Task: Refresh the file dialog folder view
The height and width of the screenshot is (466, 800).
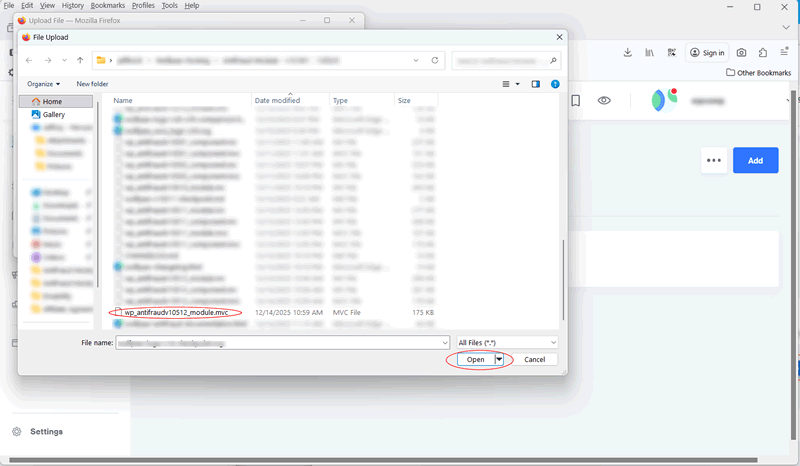Action: (x=435, y=61)
